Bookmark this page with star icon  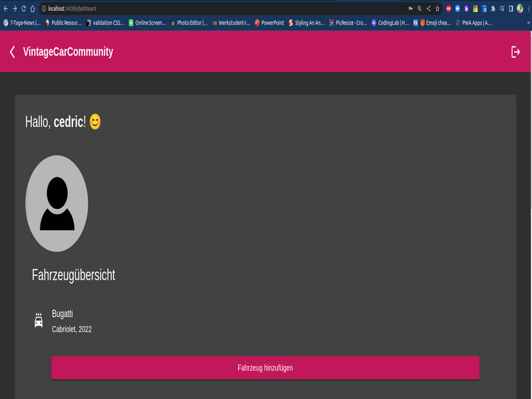click(x=438, y=9)
